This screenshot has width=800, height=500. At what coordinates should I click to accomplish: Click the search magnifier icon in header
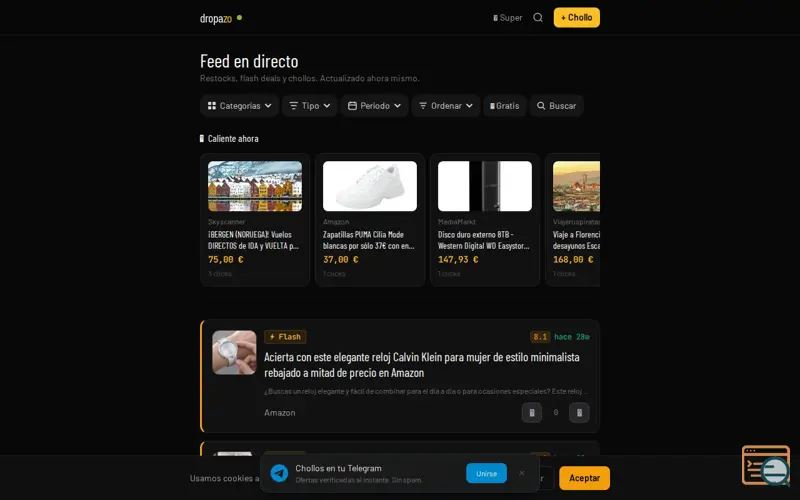tap(538, 17)
